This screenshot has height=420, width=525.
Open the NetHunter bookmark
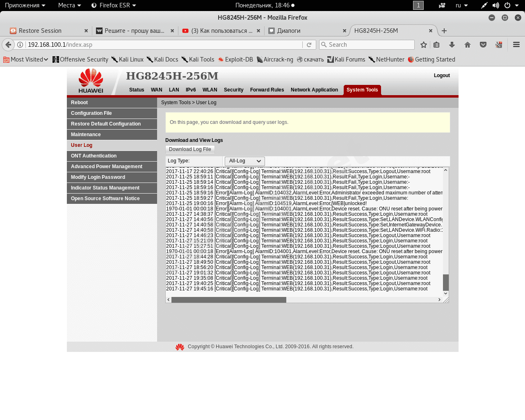click(386, 59)
